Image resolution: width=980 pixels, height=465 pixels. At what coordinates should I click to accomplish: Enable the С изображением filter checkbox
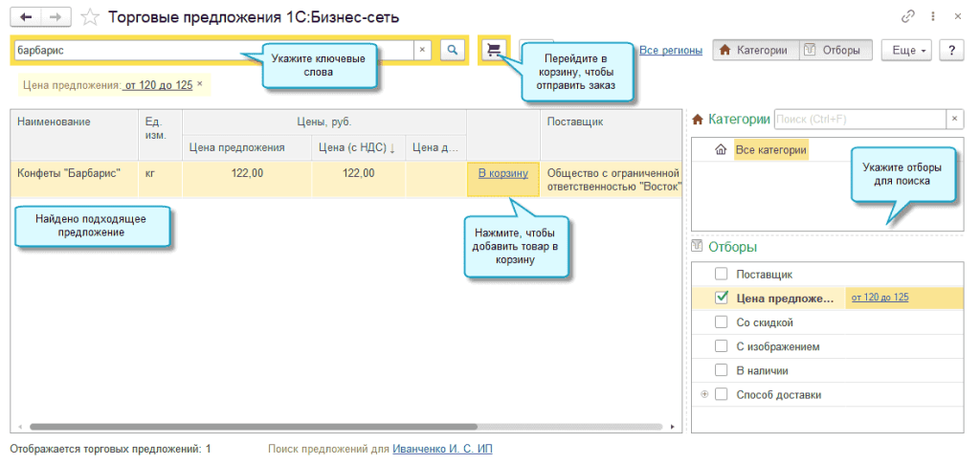(722, 346)
